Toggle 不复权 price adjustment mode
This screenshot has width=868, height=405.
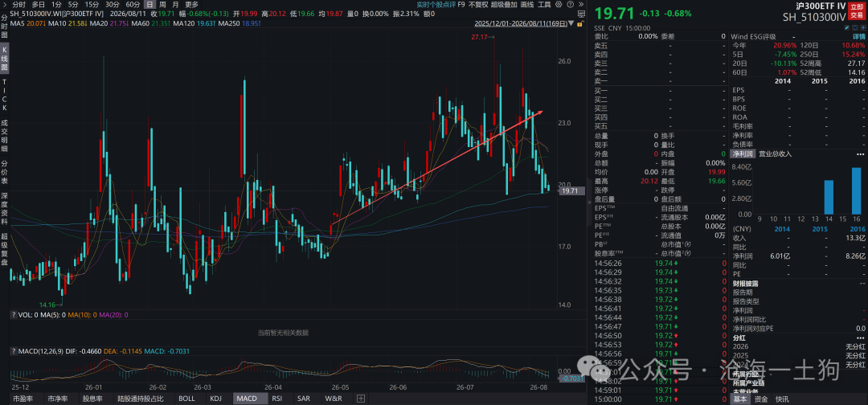tap(478, 4)
